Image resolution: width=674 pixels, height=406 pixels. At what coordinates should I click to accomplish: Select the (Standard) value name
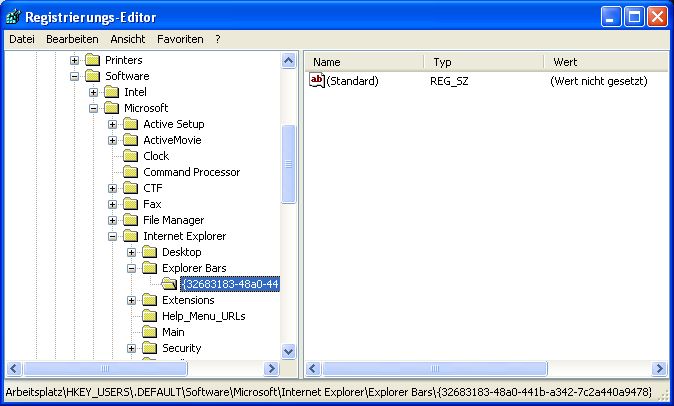coord(352,81)
